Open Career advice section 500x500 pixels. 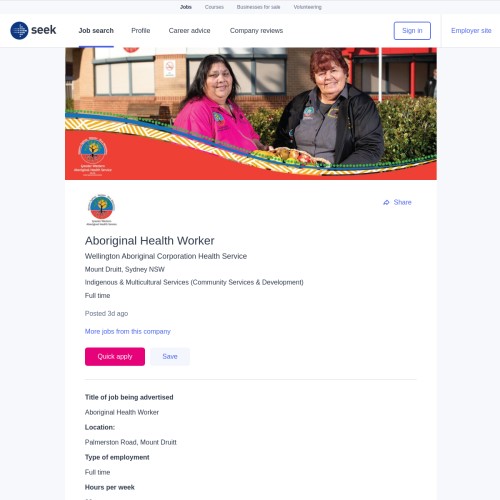[x=189, y=31]
